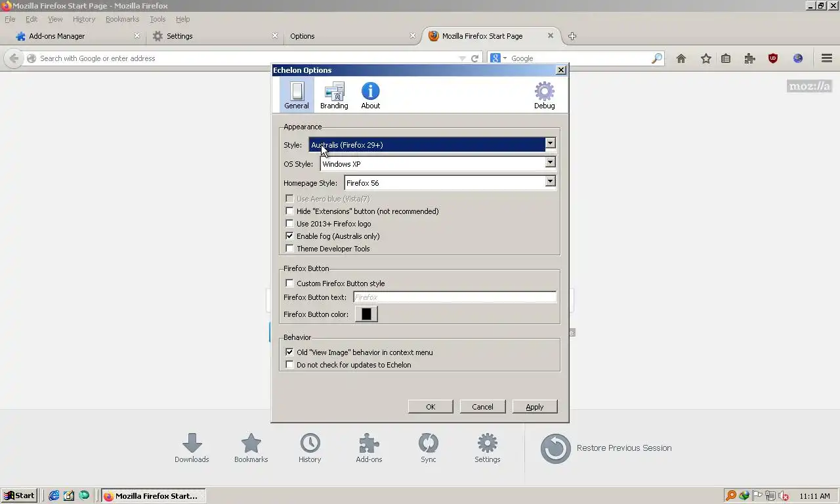Open History from the start page
Viewport: 840px width, 504px height.
310,448
